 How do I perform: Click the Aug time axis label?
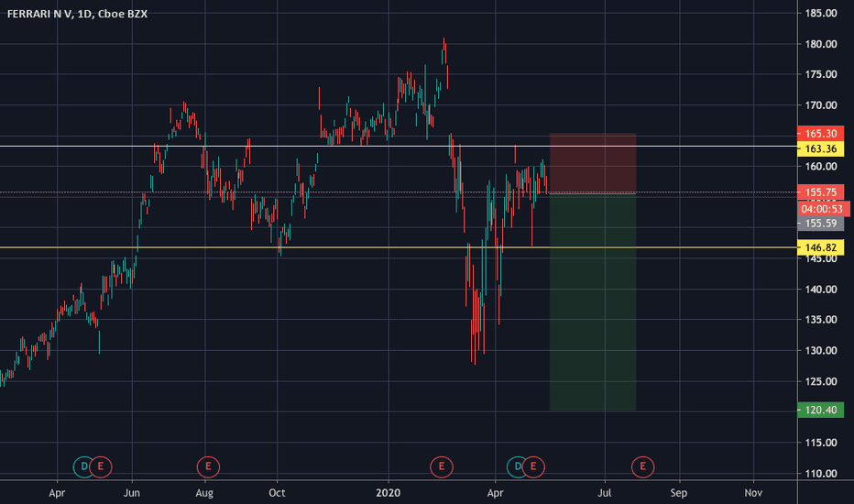(x=204, y=493)
